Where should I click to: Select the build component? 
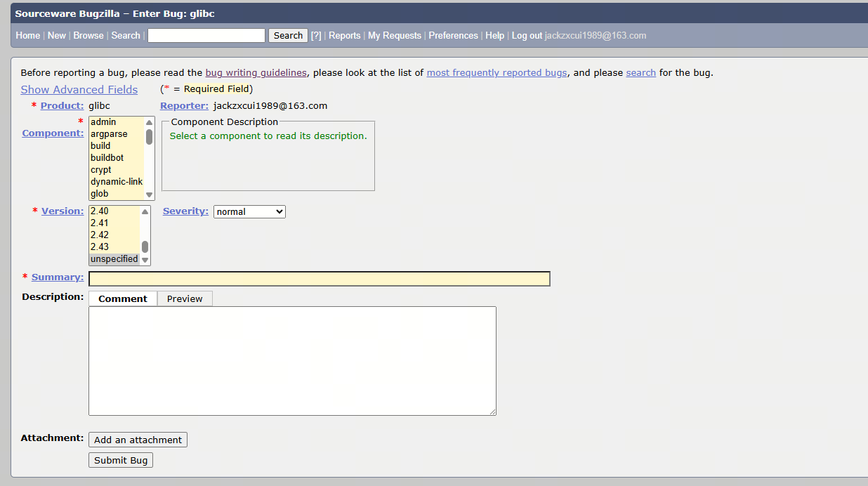pos(117,146)
